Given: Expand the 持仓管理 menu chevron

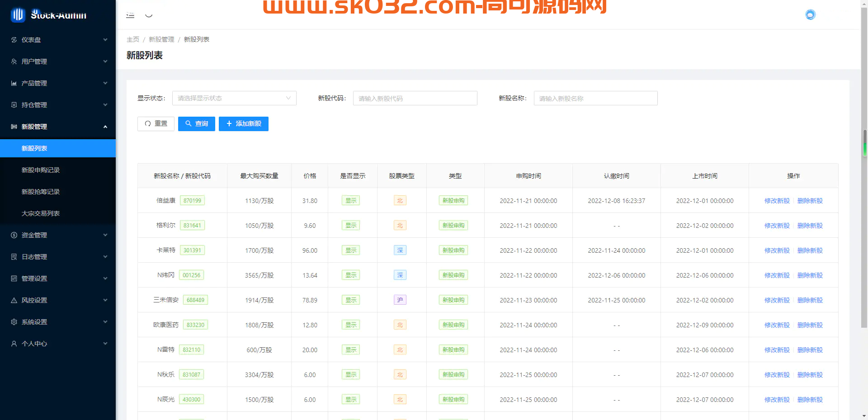Looking at the screenshot, I should [105, 105].
